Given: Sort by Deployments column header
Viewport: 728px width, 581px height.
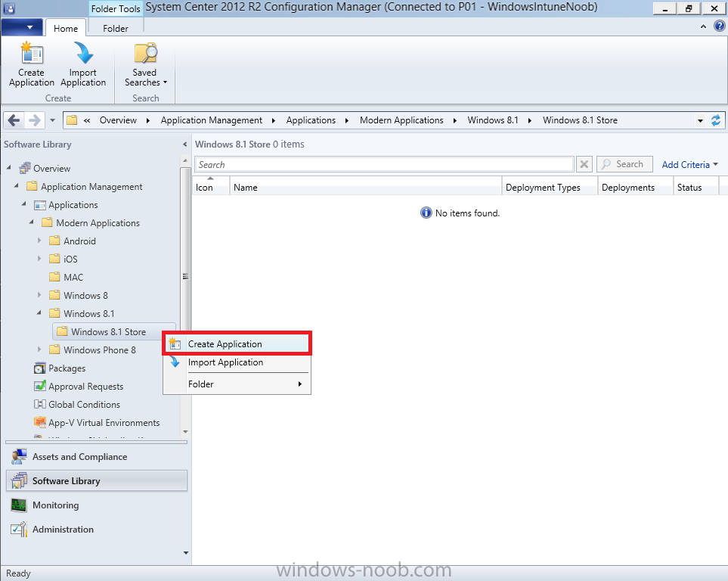Looking at the screenshot, I should click(635, 187).
